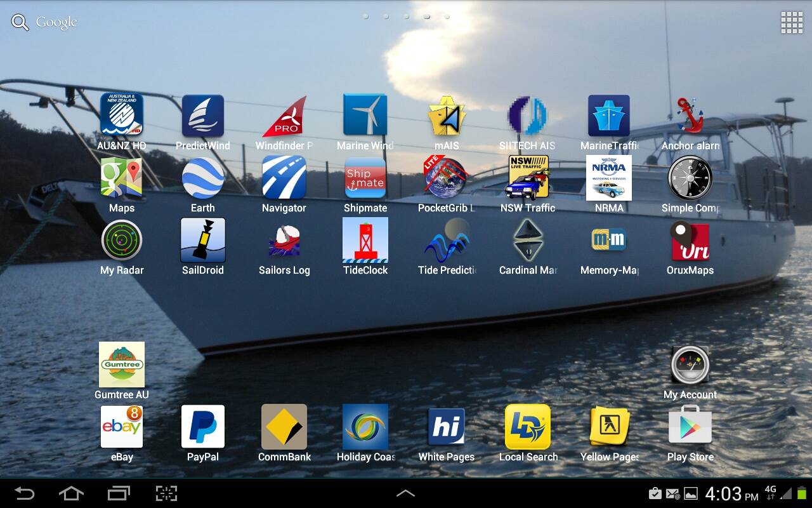Expand the bottom tray up arrow
Image resolution: width=812 pixels, height=508 pixels.
click(405, 493)
